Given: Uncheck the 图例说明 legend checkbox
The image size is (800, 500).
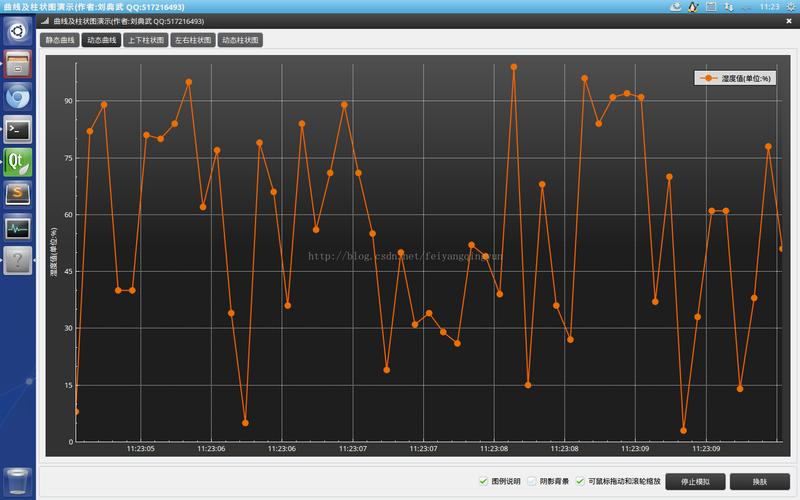Looking at the screenshot, I should [x=484, y=481].
